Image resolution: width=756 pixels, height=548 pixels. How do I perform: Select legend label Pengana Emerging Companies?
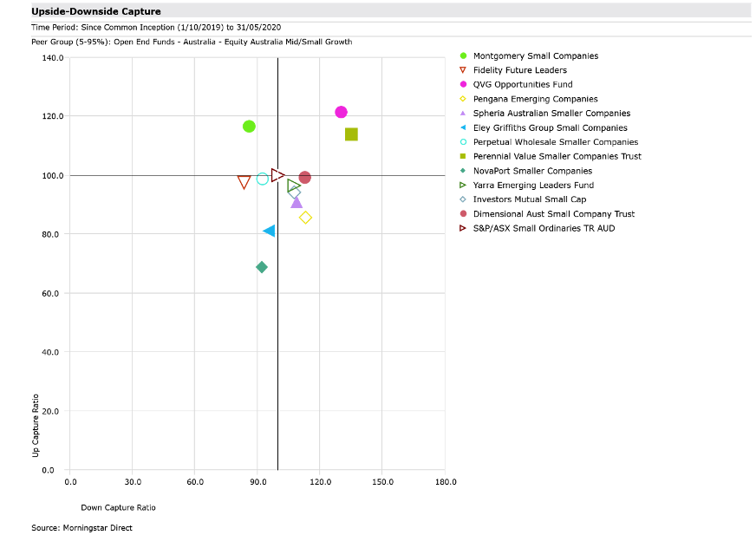point(535,99)
